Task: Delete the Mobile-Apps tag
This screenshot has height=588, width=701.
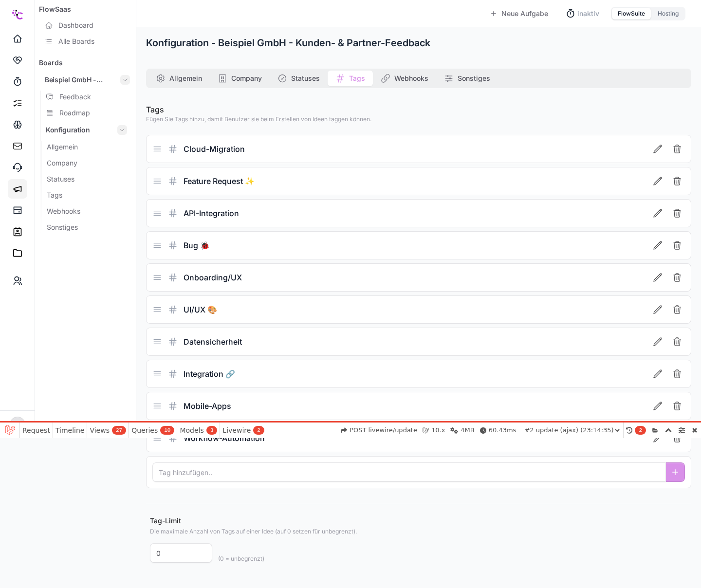Action: [x=677, y=406]
